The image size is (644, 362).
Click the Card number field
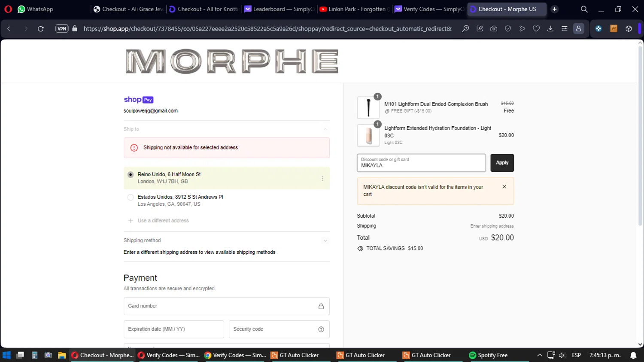click(227, 306)
